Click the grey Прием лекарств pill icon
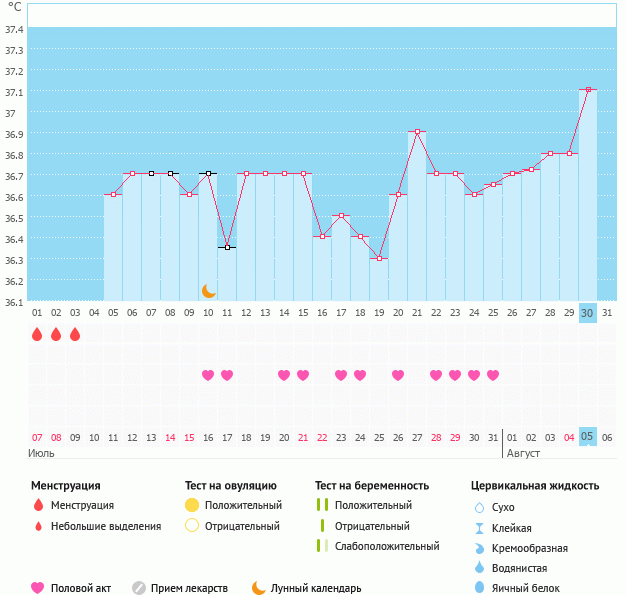This screenshot has width=626, height=595. pyautogui.click(x=139, y=588)
